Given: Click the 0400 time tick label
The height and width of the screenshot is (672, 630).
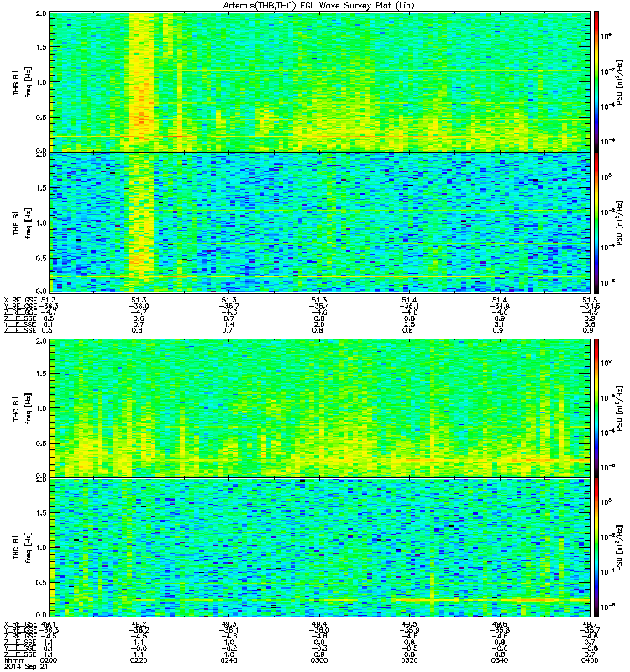Looking at the screenshot, I should point(590,660).
